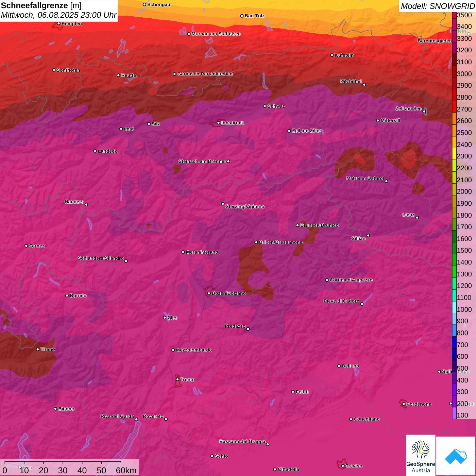476x476 pixels.
Task: Click the Schwaz label
Action: (276, 106)
